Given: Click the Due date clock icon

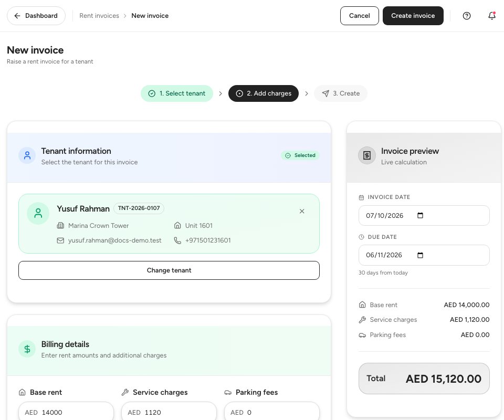Looking at the screenshot, I should (361, 237).
